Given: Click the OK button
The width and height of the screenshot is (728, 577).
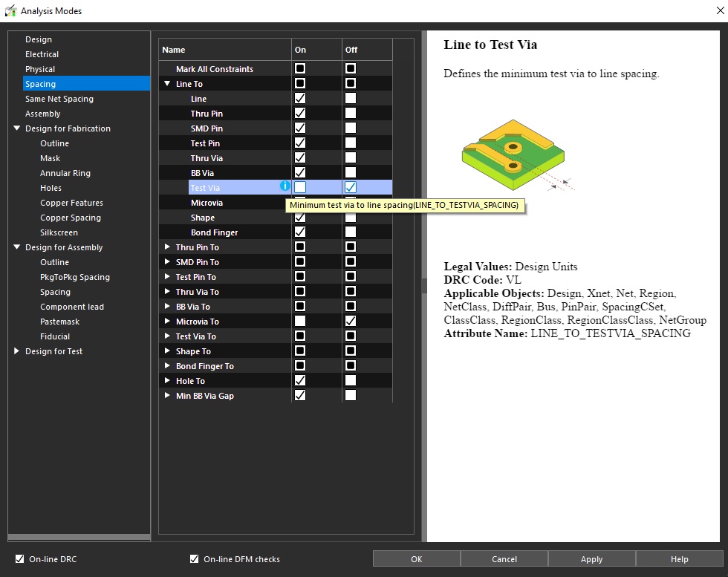Looking at the screenshot, I should [x=416, y=559].
